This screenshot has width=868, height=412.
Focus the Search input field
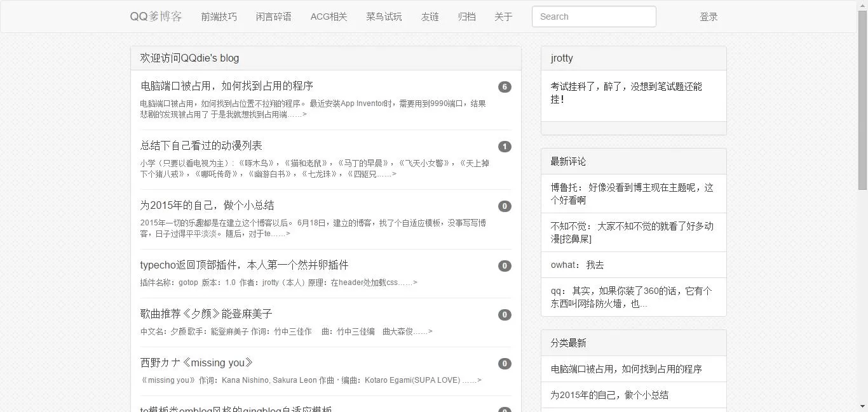click(x=593, y=17)
